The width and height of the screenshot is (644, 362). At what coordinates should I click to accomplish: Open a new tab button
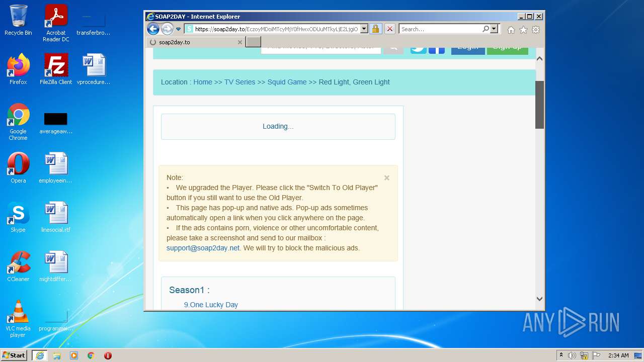pyautogui.click(x=253, y=42)
